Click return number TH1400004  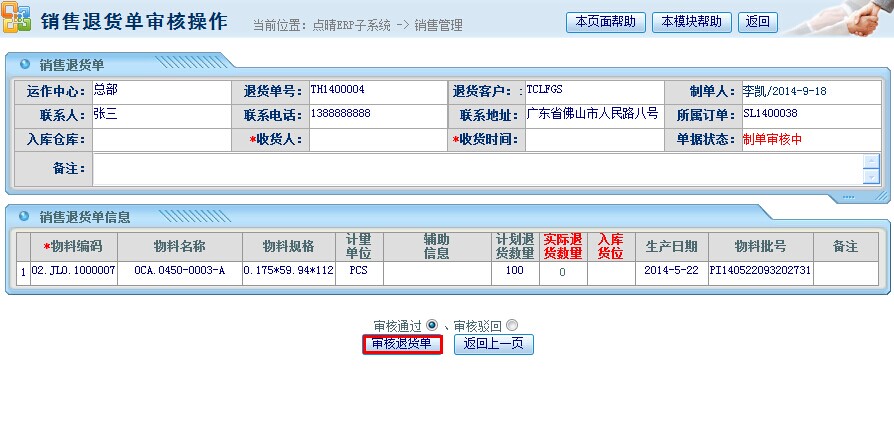[338, 90]
